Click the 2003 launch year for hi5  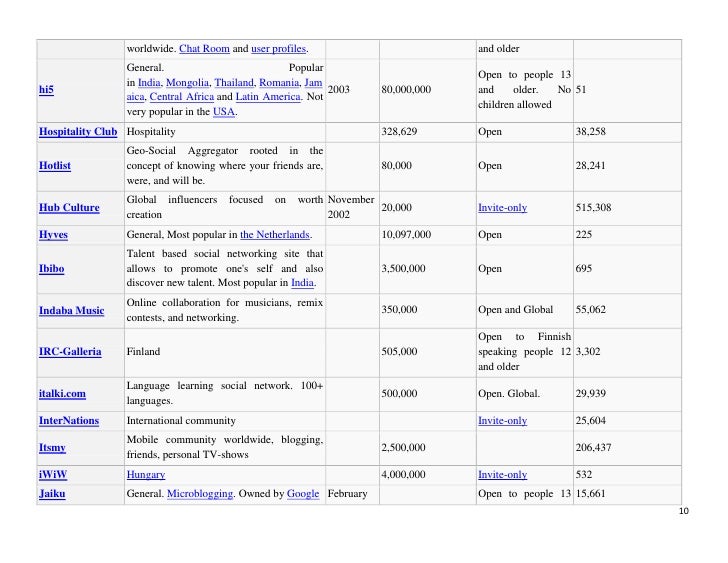click(x=338, y=90)
